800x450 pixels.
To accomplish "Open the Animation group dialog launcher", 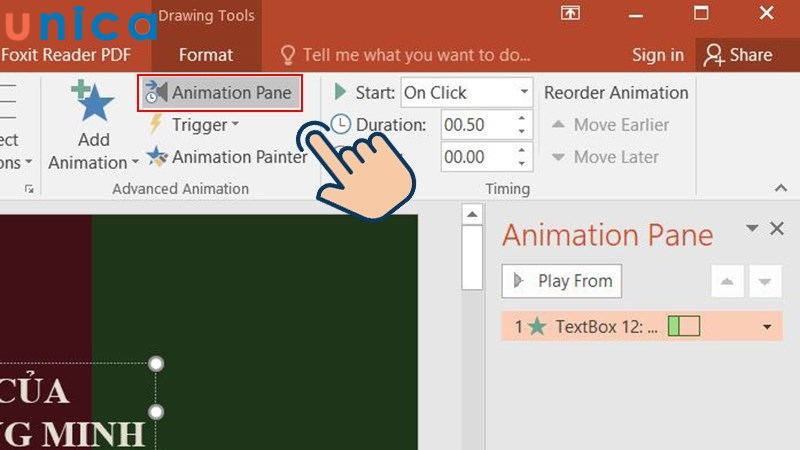I will tap(29, 189).
